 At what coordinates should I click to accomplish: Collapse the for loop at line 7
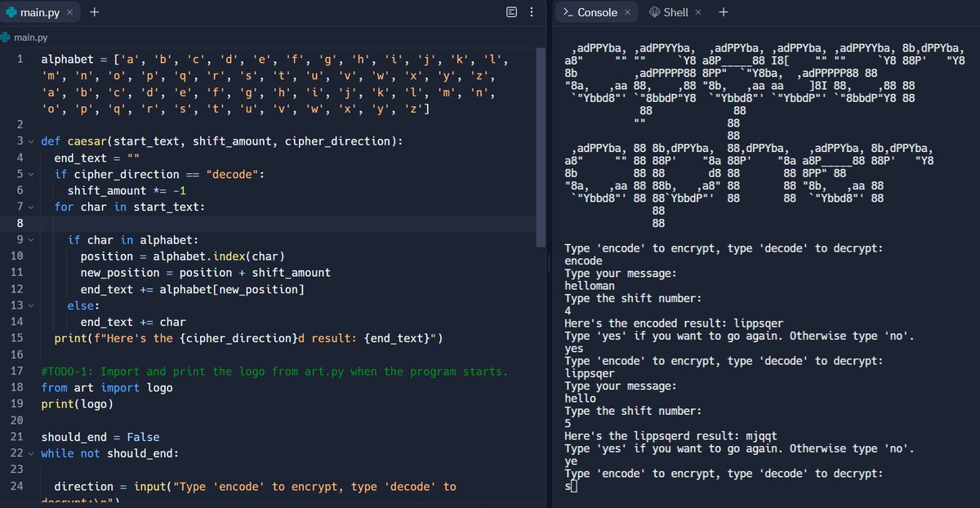pos(31,207)
